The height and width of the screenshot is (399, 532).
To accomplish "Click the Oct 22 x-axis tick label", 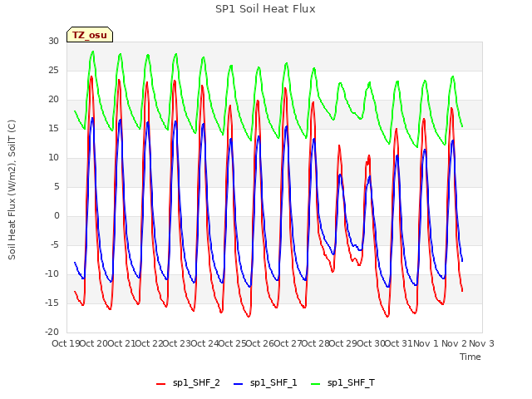I will [150, 343].
